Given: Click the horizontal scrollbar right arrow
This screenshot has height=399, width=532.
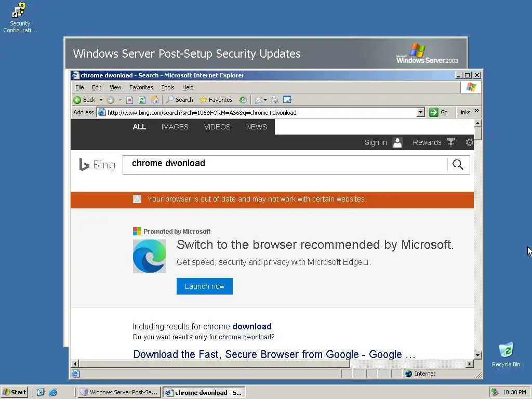Looking at the screenshot, I should coord(470,364).
